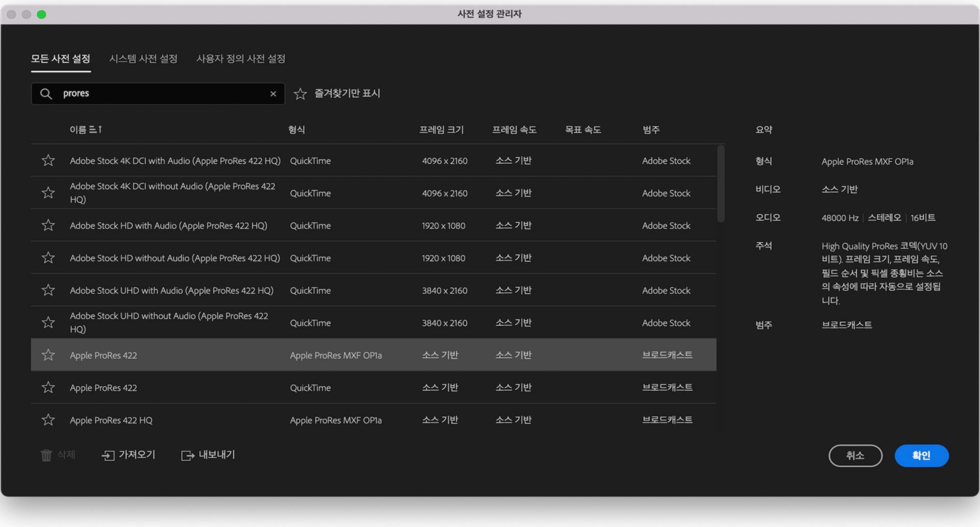The width and height of the screenshot is (980, 527).
Task: Star the Adobe Stock HD with Audio preset
Action: click(x=48, y=225)
